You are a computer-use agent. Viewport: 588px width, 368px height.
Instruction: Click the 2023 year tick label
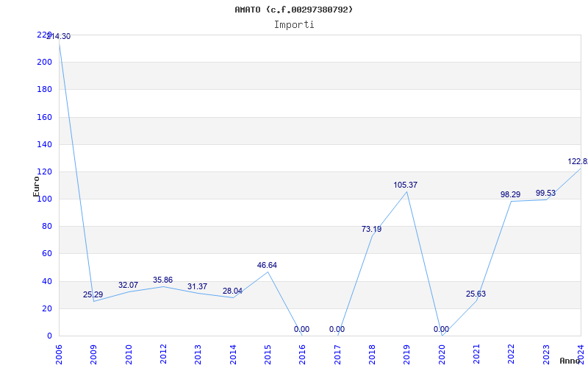click(x=546, y=354)
